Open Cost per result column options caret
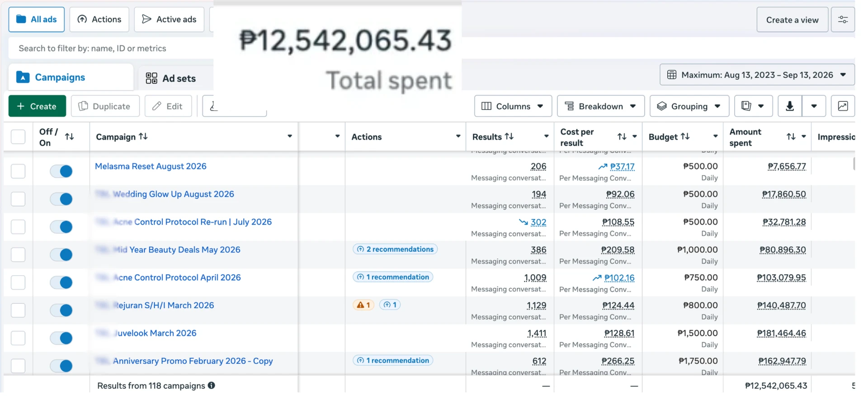Screen dimensions: 868x396 tap(635, 136)
